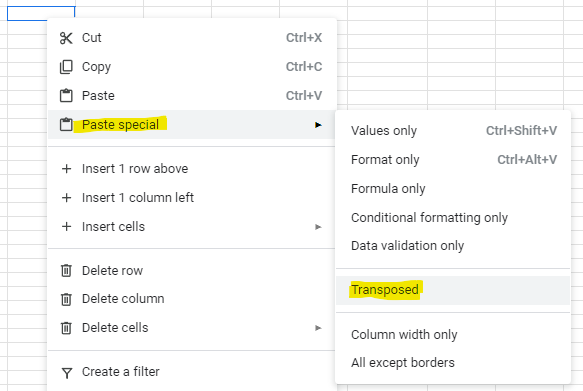Click the trash icon beside Delete column
This screenshot has width=583, height=391.
66,299
